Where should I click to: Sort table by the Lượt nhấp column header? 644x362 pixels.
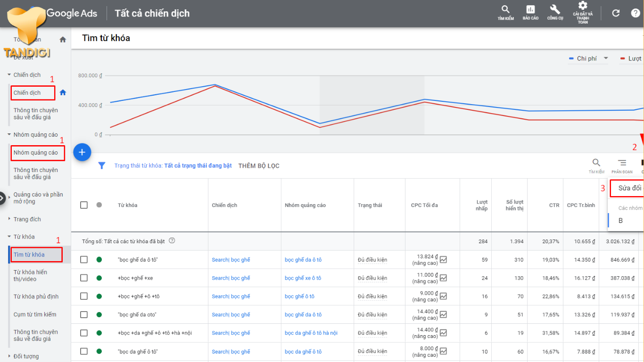pyautogui.click(x=482, y=205)
